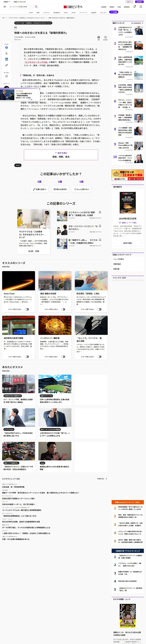This screenshot has width=146, height=644.
Task: Save article with bookmark icon beside print
Action: click(x=106, y=37)
